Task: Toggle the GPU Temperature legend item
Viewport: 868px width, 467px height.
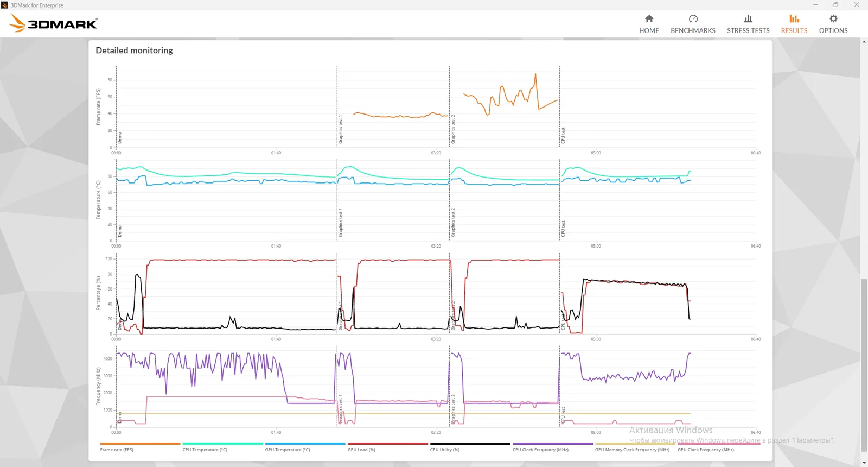Action: (305, 447)
